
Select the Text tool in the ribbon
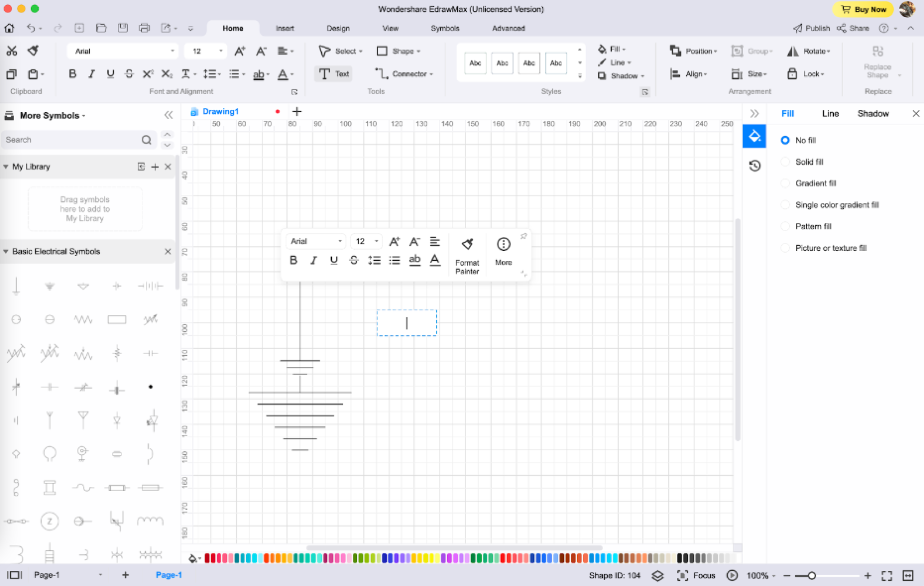333,74
